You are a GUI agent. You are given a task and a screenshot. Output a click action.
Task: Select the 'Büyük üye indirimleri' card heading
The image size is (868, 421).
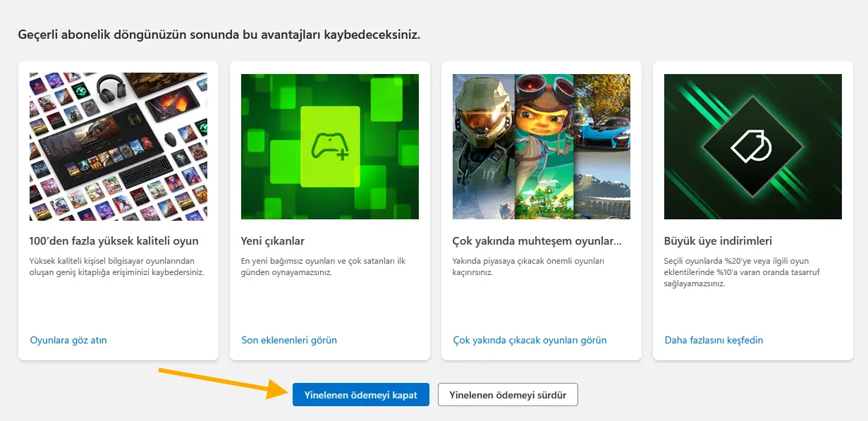[719, 241]
